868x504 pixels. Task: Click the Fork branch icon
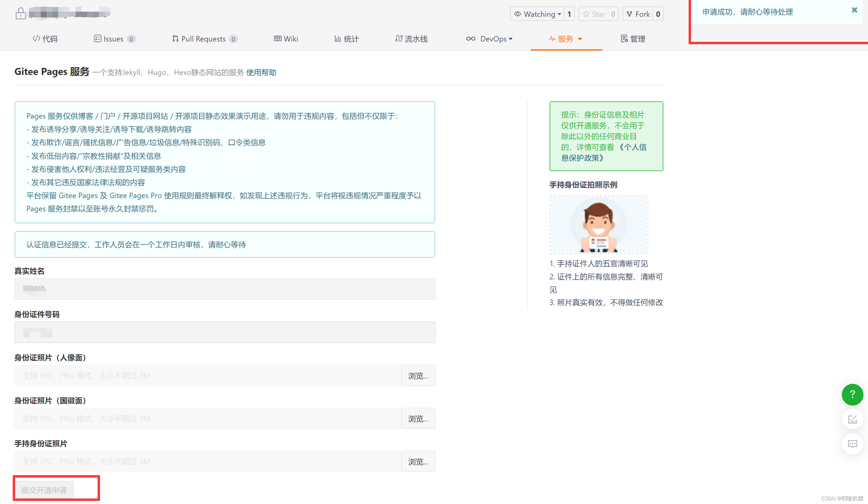[x=629, y=14]
